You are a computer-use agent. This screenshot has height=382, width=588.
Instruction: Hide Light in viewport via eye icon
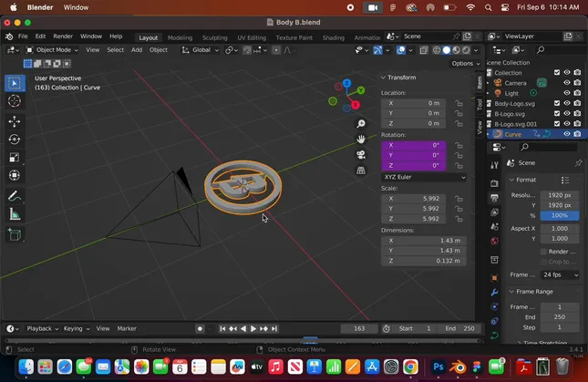(567, 93)
